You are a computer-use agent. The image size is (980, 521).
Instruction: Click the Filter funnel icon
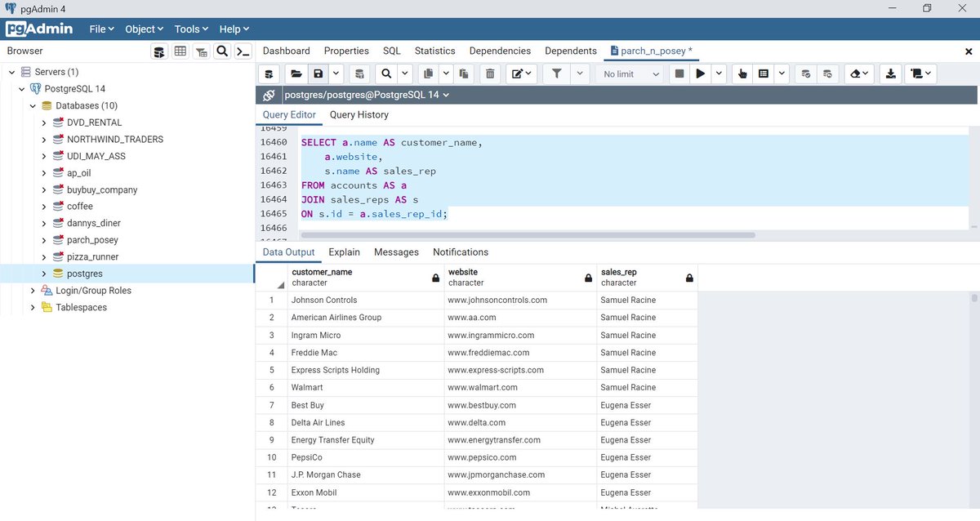(x=557, y=73)
